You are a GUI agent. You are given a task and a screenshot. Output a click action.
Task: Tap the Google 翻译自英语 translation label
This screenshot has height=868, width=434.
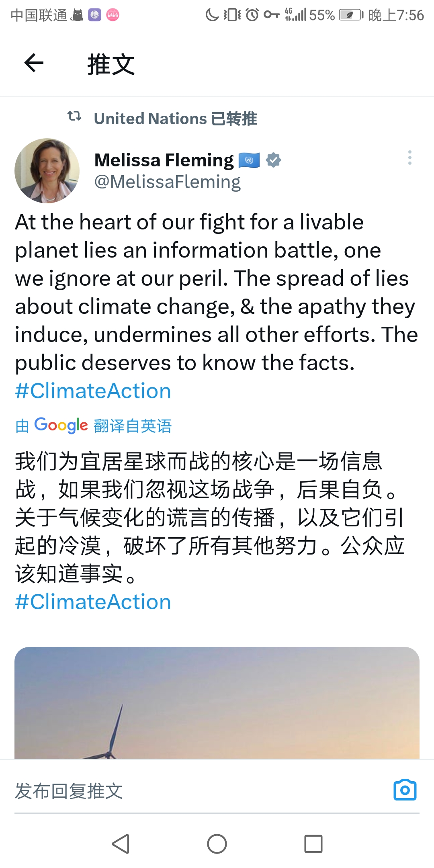[93, 426]
